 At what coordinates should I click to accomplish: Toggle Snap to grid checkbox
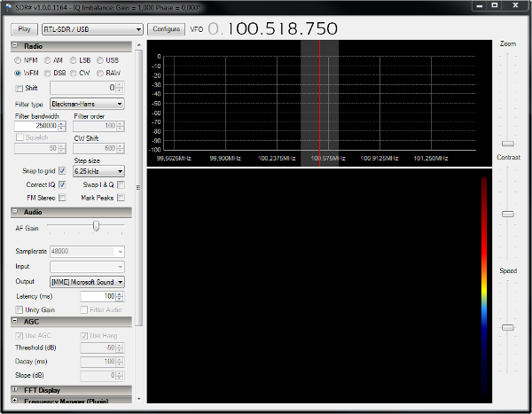coord(62,171)
